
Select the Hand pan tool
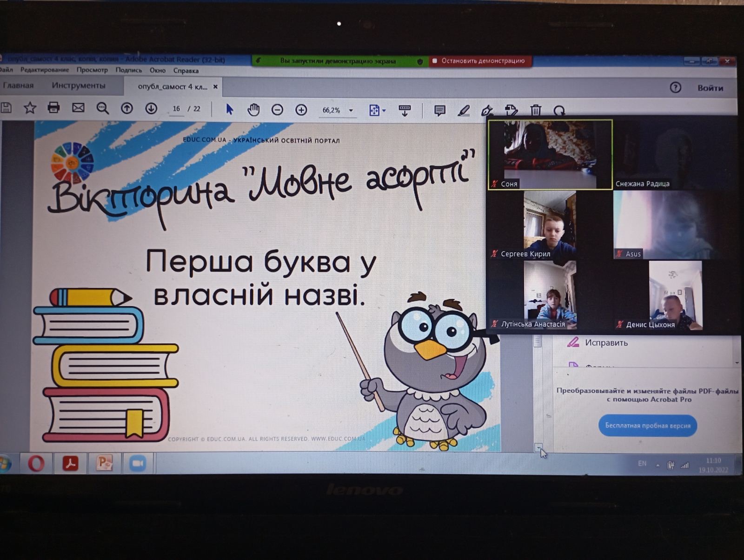tap(253, 110)
